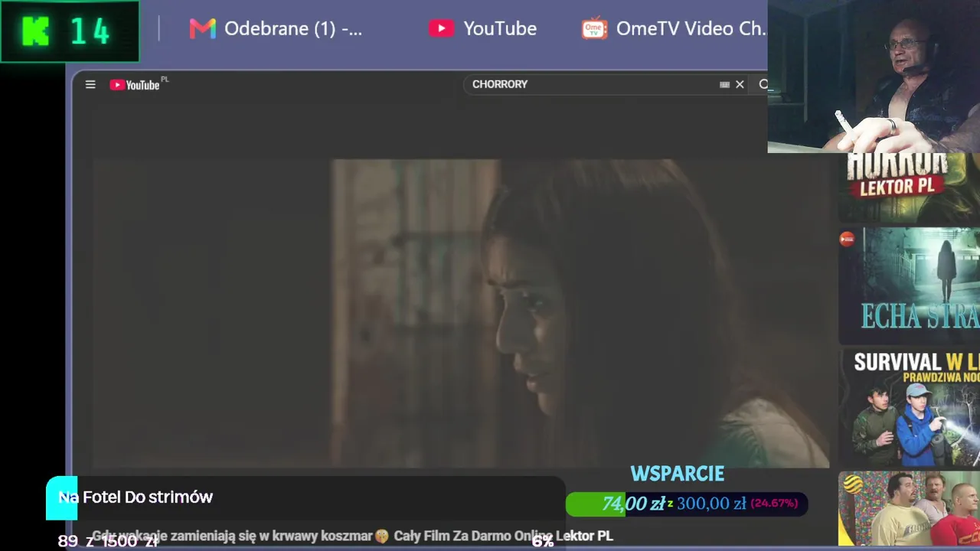Clear the CHORRORY search text
The height and width of the screenshot is (551, 980).
[740, 84]
